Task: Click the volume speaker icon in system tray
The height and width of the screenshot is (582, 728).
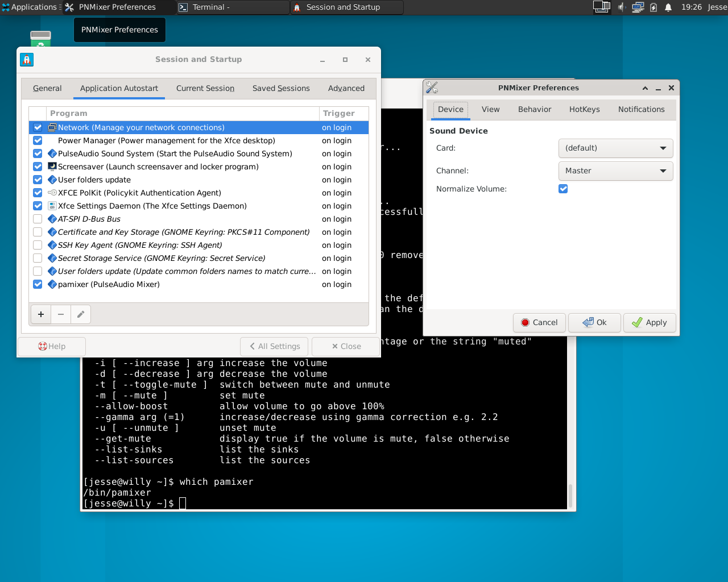Action: 622,7
